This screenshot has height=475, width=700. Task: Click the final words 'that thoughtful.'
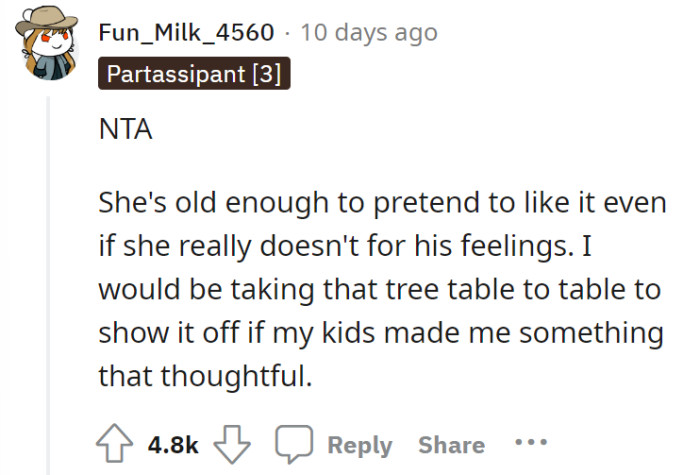tap(205, 376)
